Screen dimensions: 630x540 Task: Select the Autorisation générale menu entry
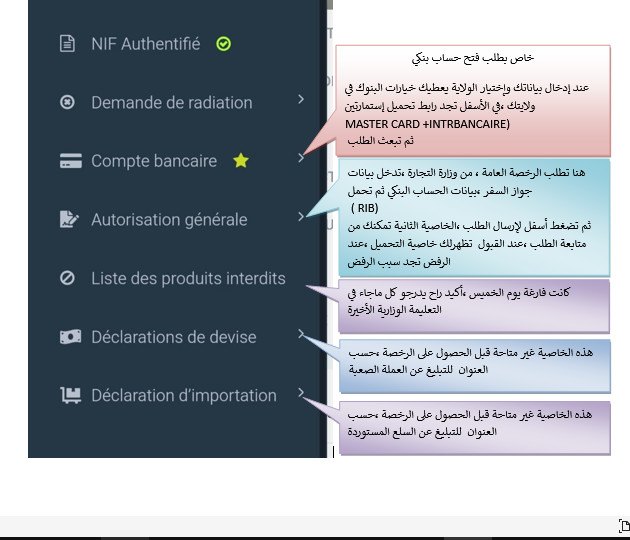point(169,220)
